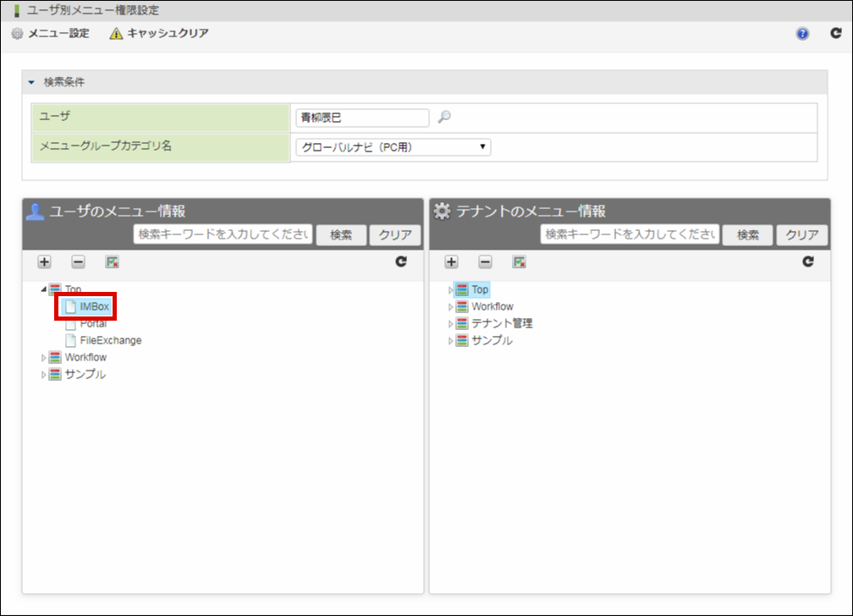Click クリア button in テナントのメニュー情報 panel
Image resolution: width=853 pixels, height=616 pixels.
(802, 234)
